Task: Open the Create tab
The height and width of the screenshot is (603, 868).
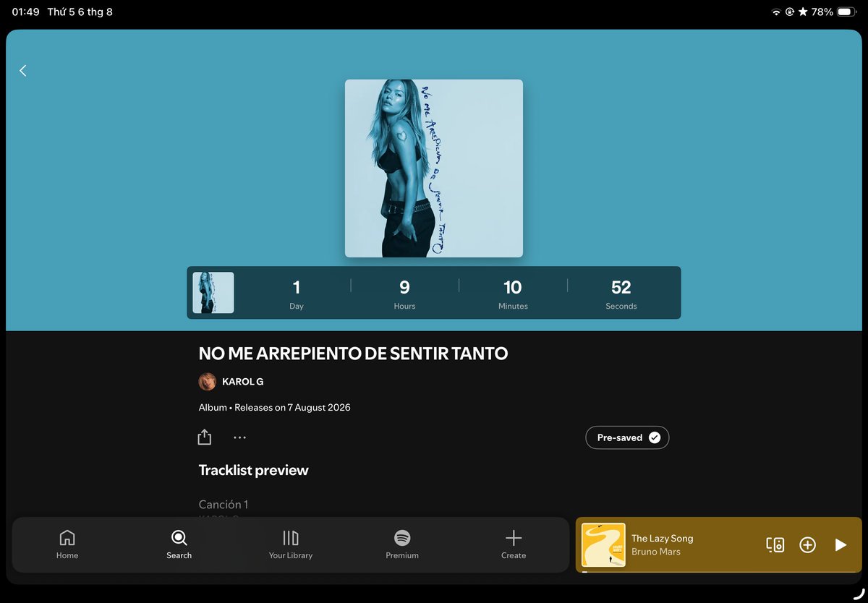Action: click(x=514, y=545)
